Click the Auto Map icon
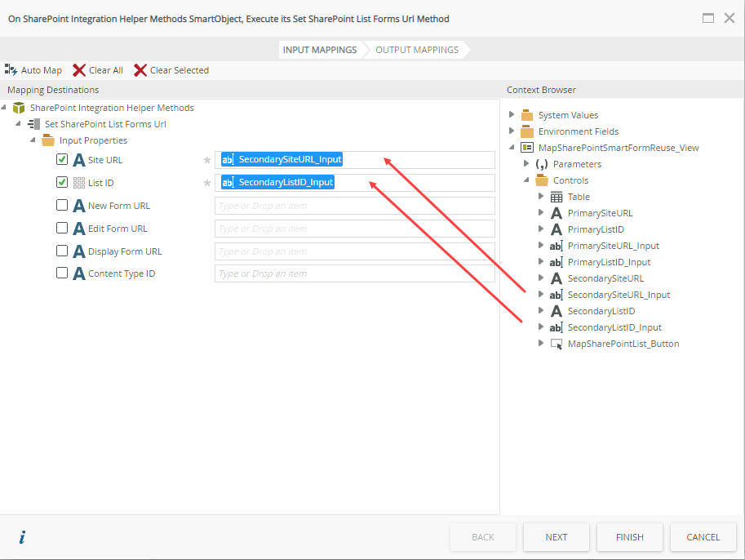745x560 pixels. pos(11,70)
